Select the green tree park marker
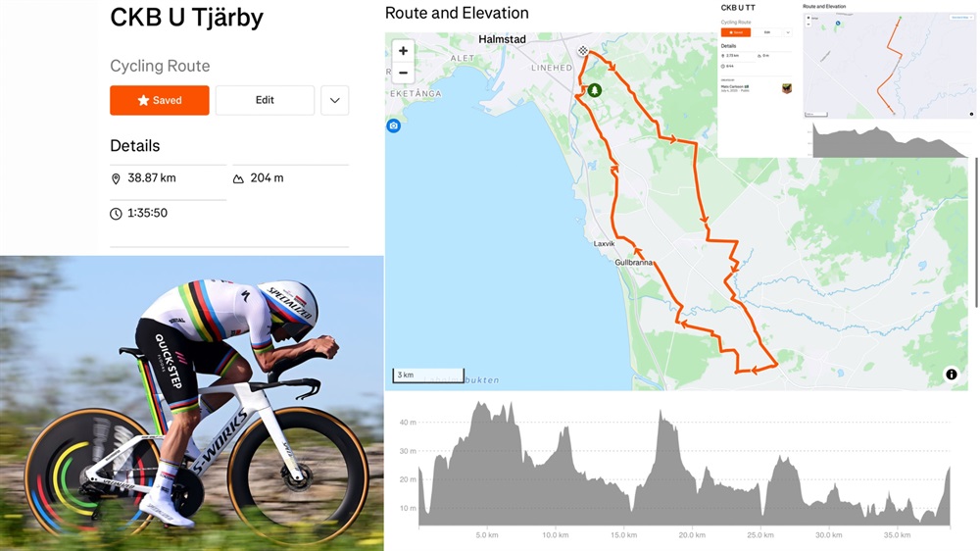Viewport: 980px width, 551px height. [595, 90]
